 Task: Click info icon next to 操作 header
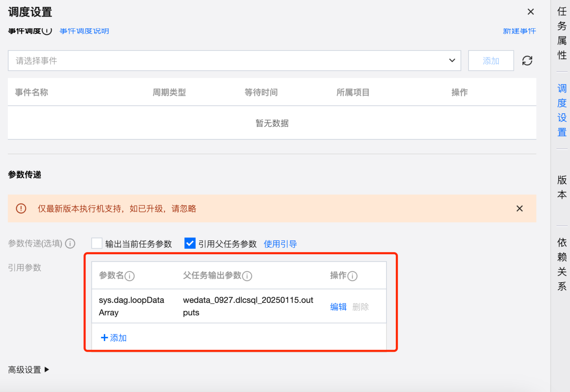pos(352,276)
